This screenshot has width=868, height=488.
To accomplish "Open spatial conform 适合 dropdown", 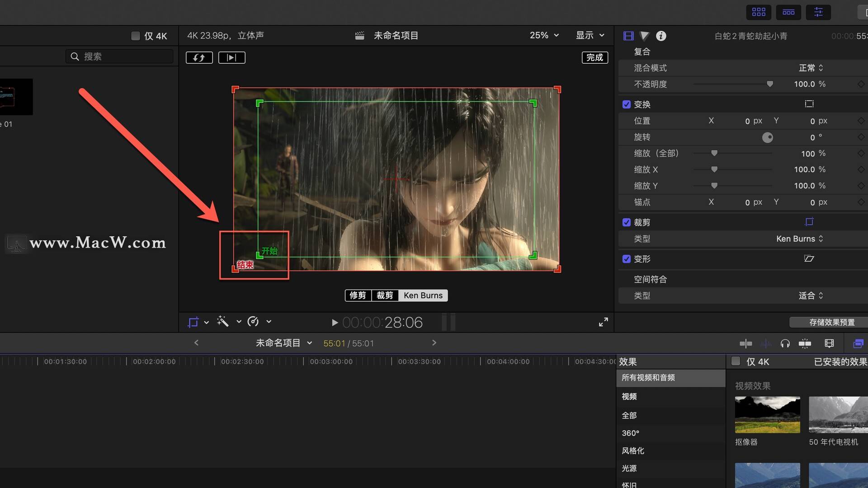I will pos(811,296).
